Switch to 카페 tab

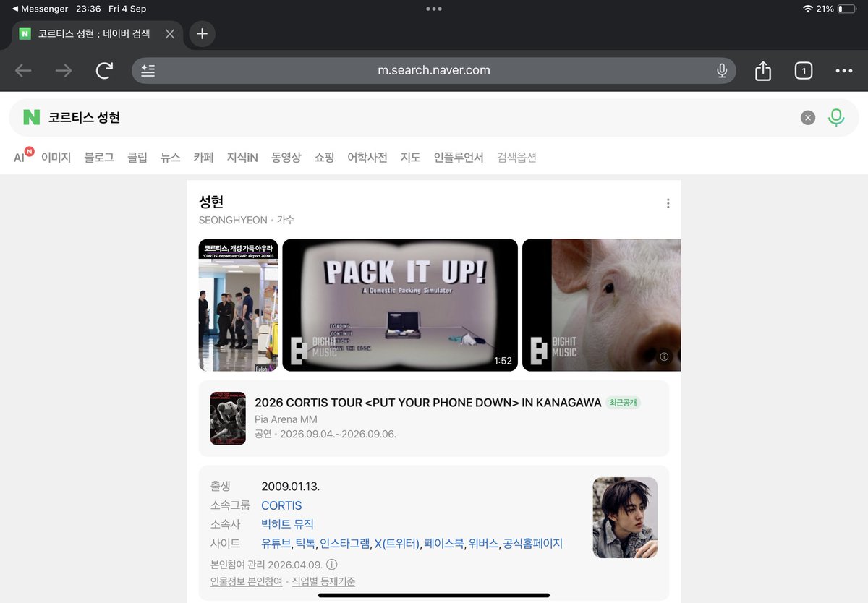[x=203, y=157]
